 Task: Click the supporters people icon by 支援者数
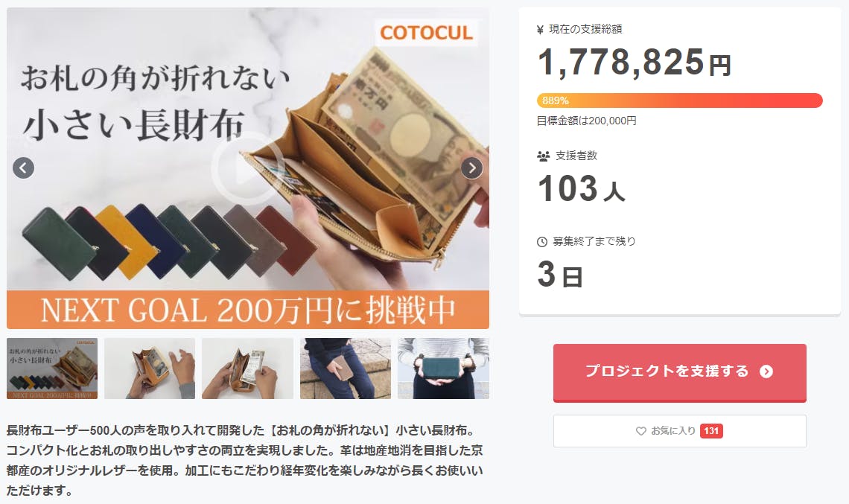pos(543,156)
